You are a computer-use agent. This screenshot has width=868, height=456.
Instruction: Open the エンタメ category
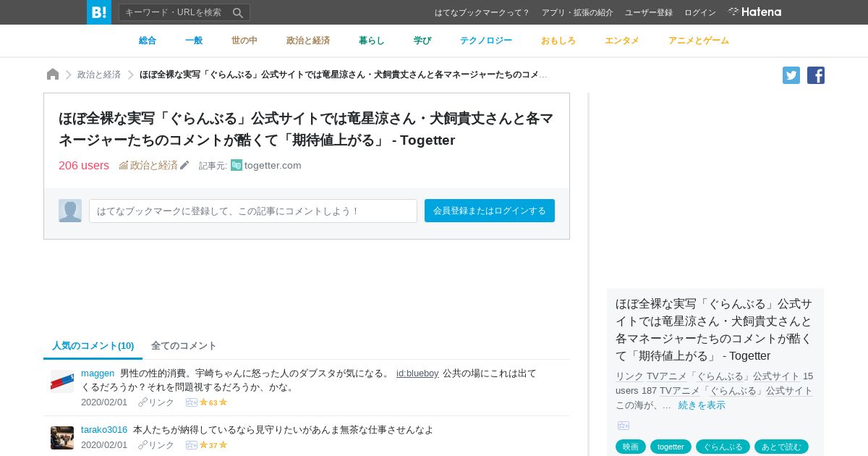pos(622,41)
